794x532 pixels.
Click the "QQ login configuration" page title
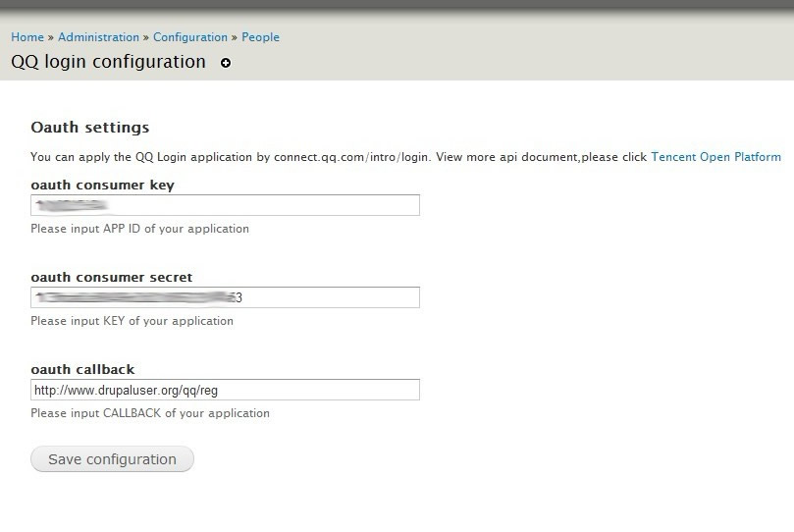pos(108,62)
